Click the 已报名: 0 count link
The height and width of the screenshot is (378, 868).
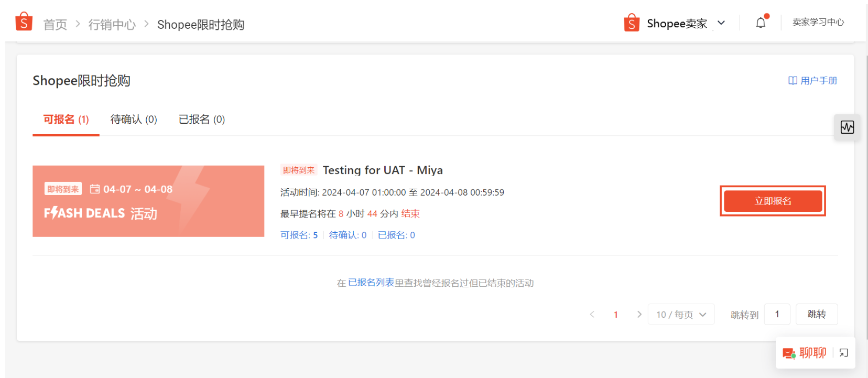coord(396,235)
